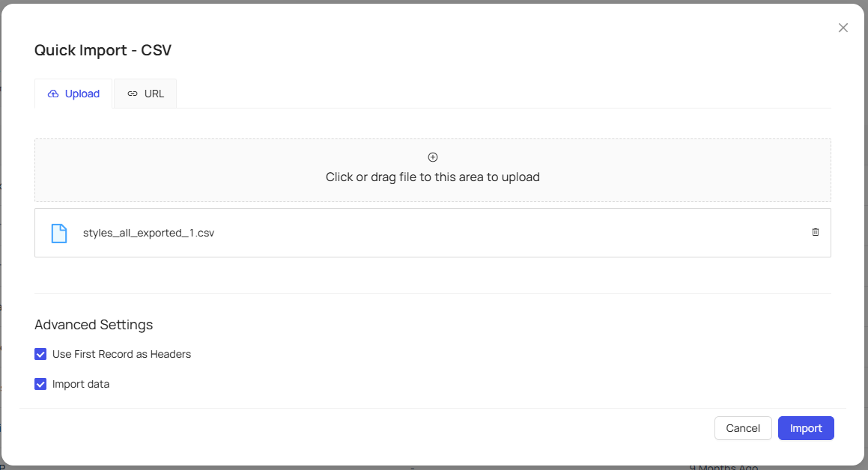Click the blue file document icon

click(58, 234)
